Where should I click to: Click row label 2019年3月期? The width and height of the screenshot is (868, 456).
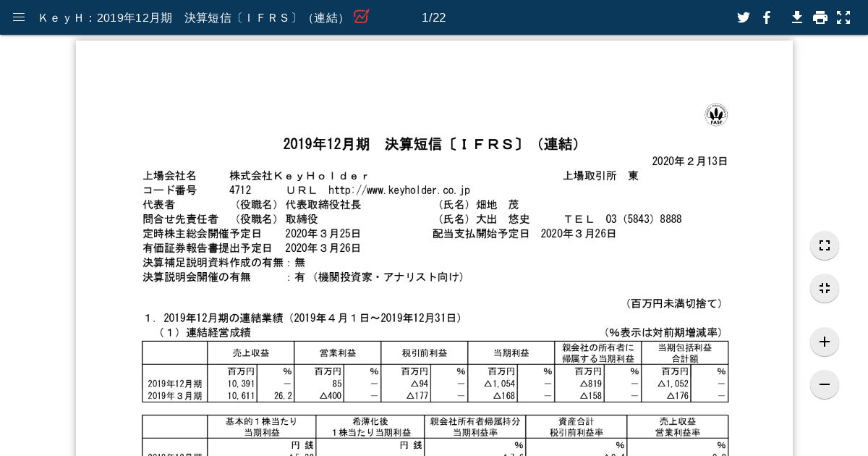175,396
